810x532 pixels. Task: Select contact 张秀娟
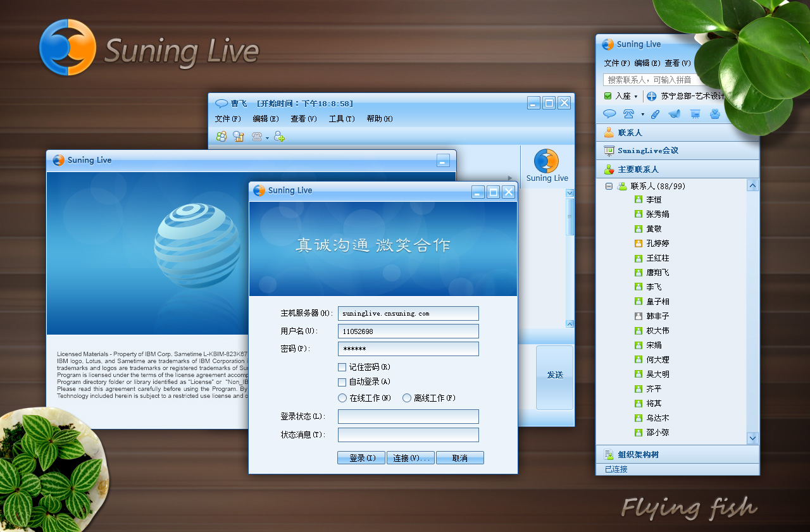pos(657,214)
